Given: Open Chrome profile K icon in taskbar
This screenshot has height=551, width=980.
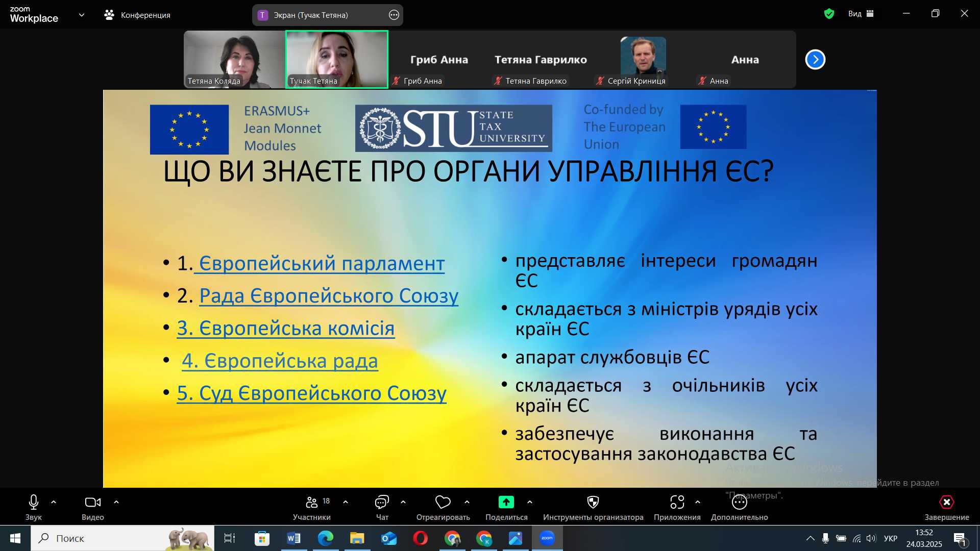Looking at the screenshot, I should 484,538.
